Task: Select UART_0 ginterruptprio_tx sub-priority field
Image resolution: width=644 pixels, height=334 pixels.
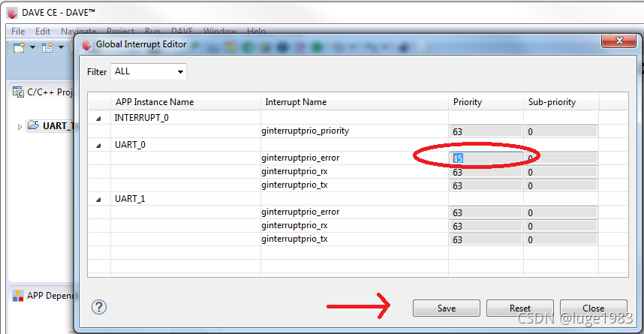Action: coord(561,185)
